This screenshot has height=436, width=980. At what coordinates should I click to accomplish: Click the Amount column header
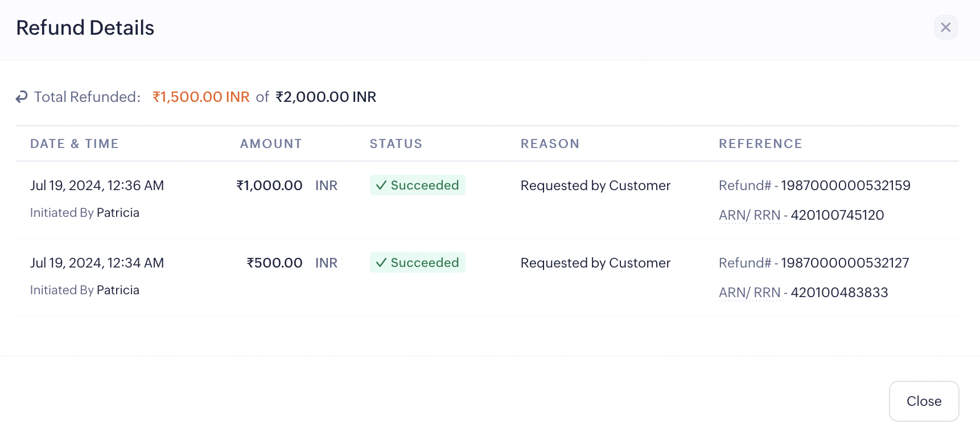point(271,144)
